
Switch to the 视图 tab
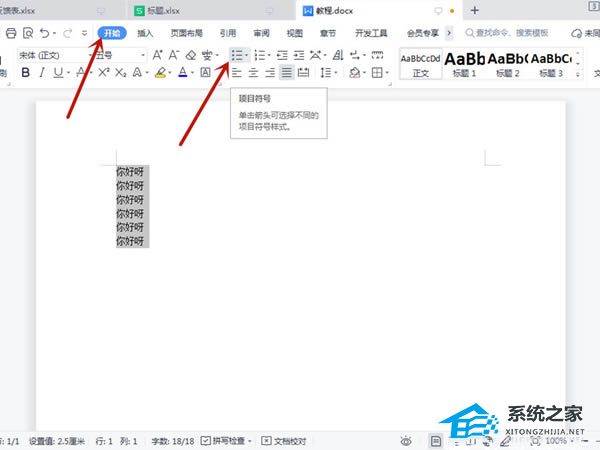(x=295, y=33)
